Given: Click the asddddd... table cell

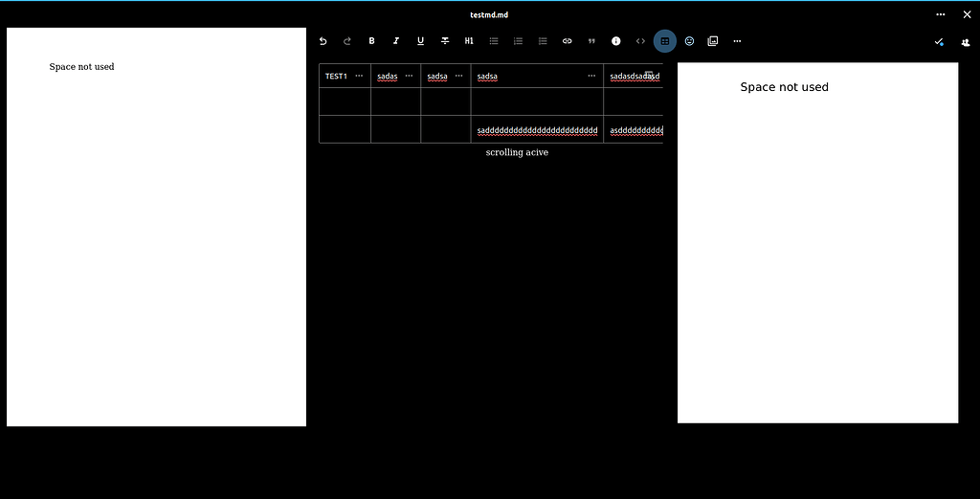Looking at the screenshot, I should pyautogui.click(x=634, y=129).
